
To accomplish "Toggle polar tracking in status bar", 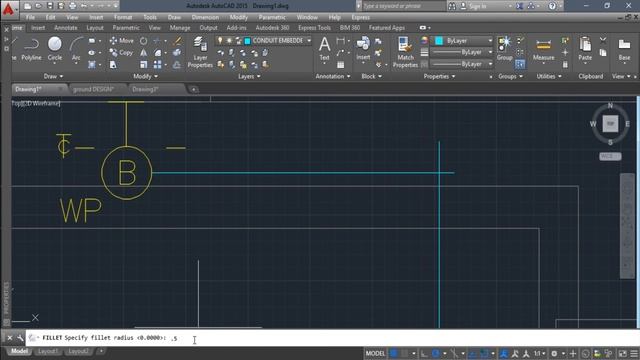I will [x=436, y=353].
